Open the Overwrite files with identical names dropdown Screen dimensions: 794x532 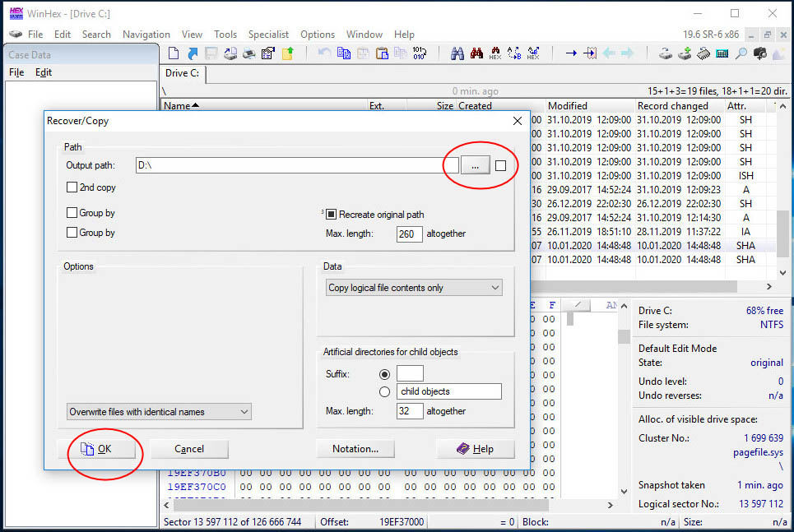[159, 411]
